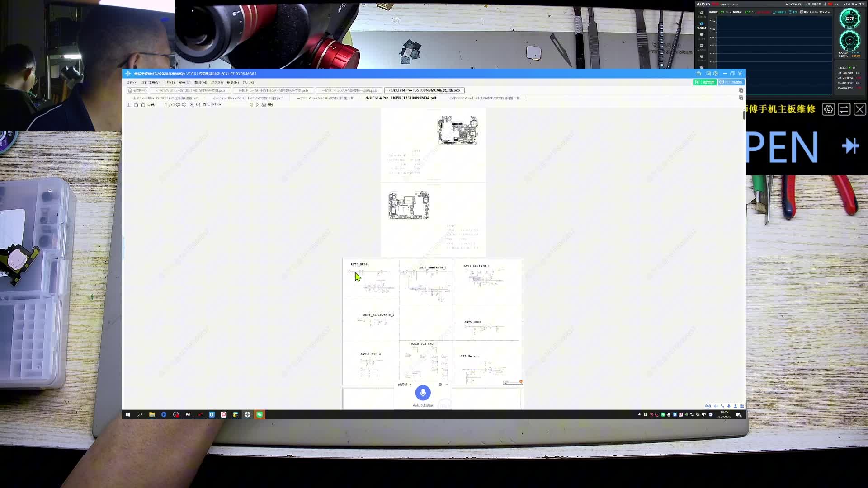Open the 设置(O) menu

pos(217,83)
